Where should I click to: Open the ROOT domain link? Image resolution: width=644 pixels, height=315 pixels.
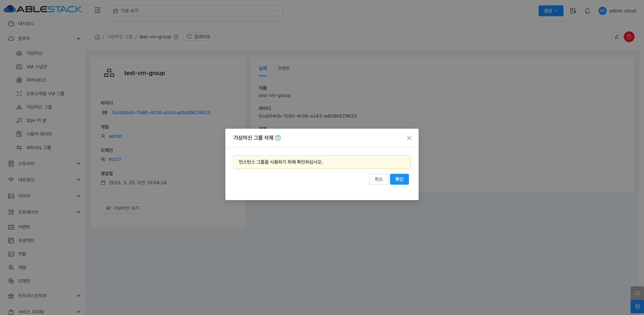(x=115, y=159)
